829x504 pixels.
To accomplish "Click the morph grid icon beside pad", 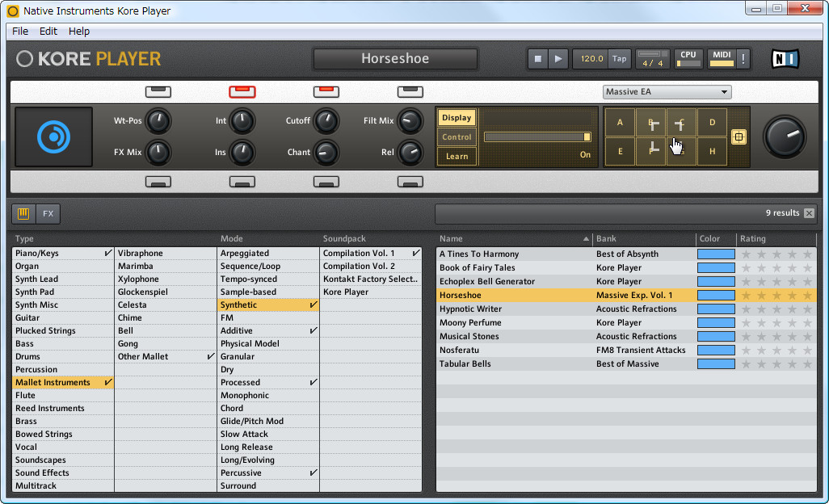I will point(739,137).
